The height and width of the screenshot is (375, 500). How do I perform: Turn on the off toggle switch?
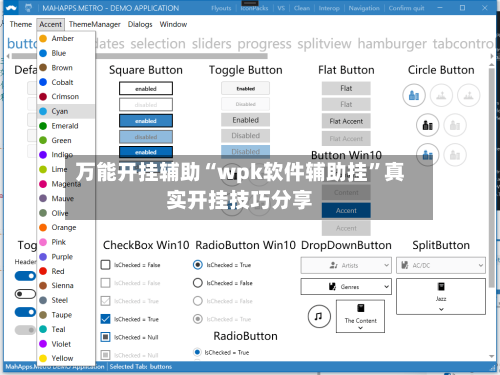[x=25, y=294]
